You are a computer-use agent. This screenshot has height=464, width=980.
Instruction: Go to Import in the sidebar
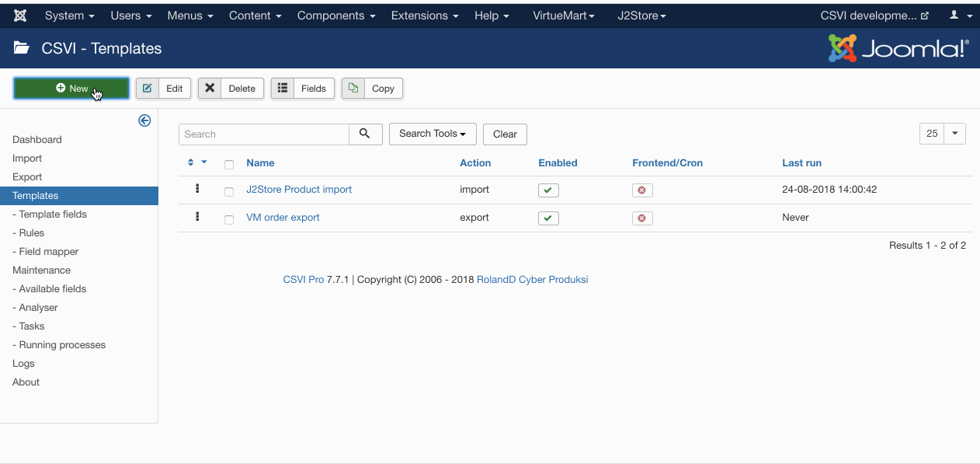27,159
